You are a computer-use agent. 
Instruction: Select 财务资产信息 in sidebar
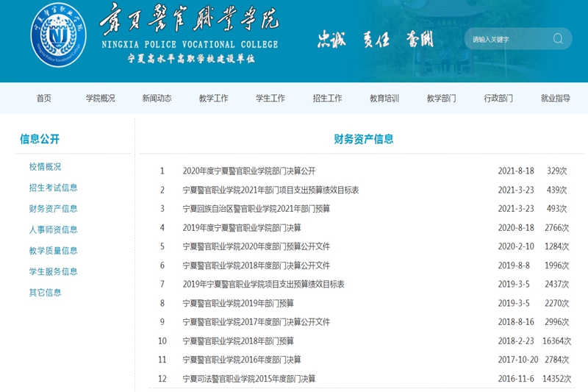pyautogui.click(x=54, y=209)
